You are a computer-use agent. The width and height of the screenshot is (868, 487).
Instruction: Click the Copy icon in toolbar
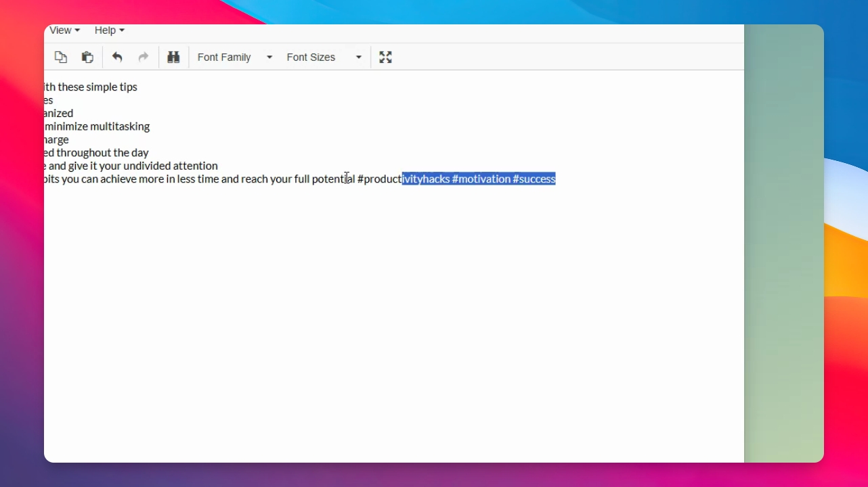point(61,57)
